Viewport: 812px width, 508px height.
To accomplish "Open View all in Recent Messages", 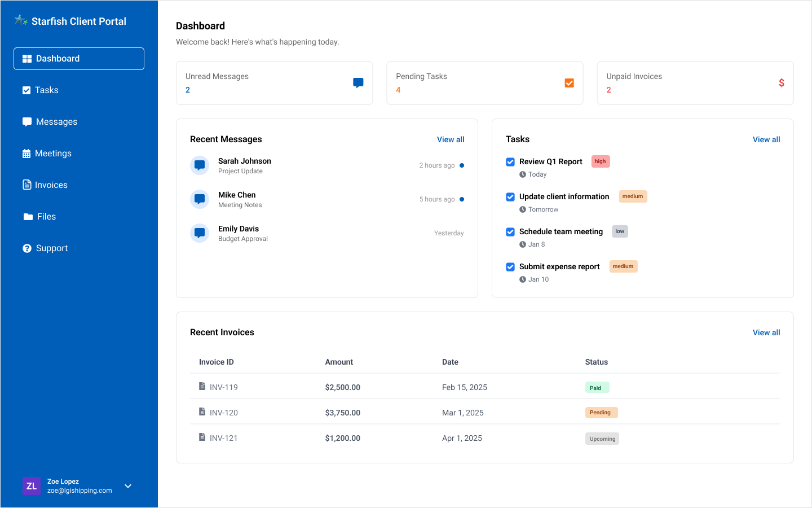I will (450, 139).
